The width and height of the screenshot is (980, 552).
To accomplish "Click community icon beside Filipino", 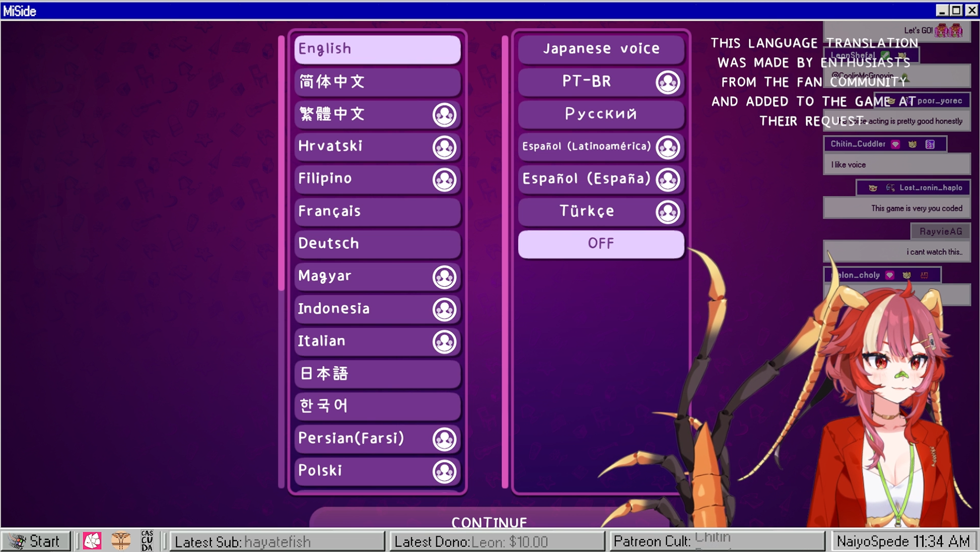I will pyautogui.click(x=444, y=179).
